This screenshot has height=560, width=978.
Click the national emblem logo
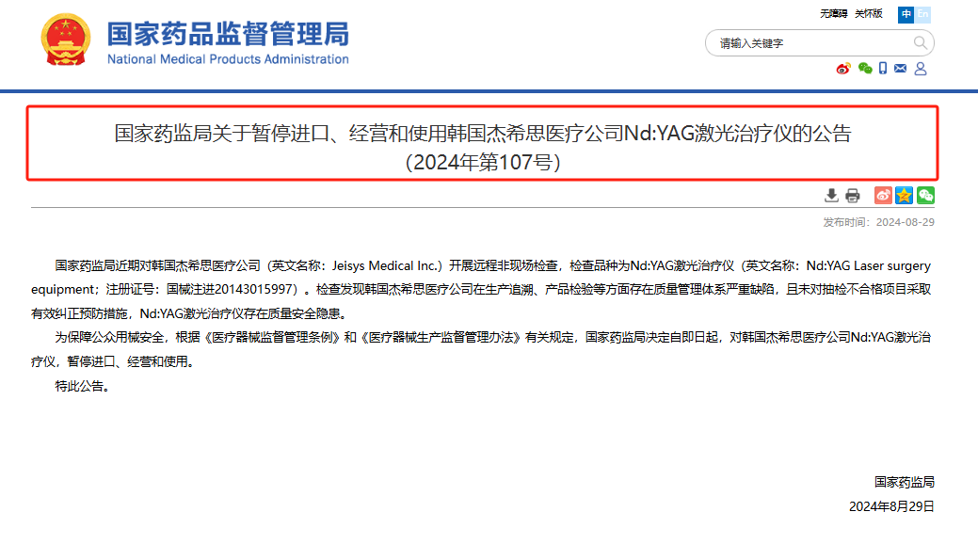coord(66,40)
